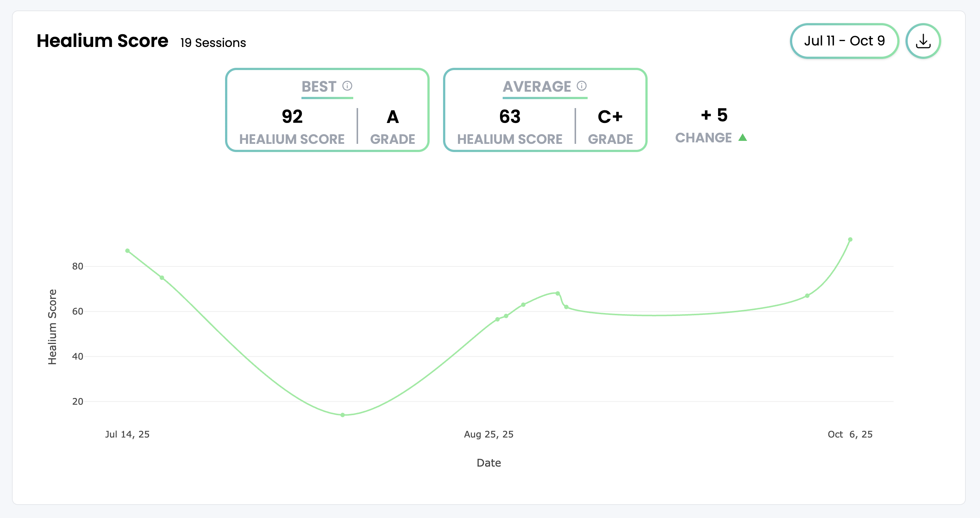Click the first data point at Jul 14
The image size is (980, 518).
tap(127, 251)
